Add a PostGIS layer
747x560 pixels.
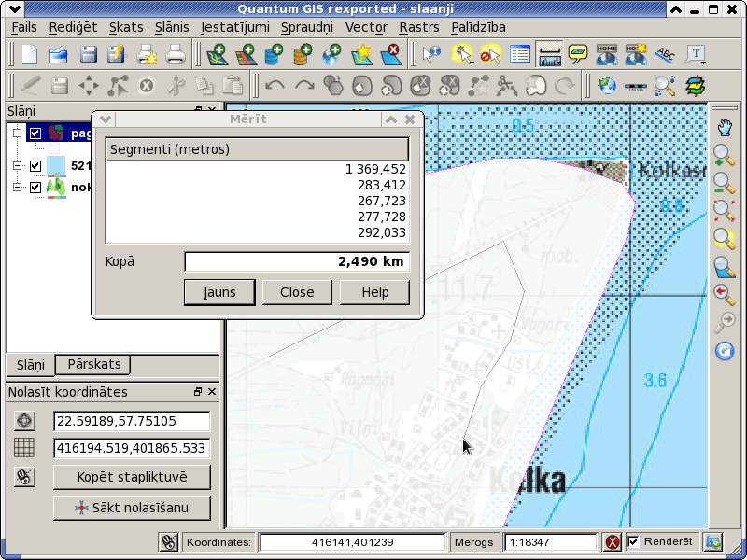click(274, 54)
